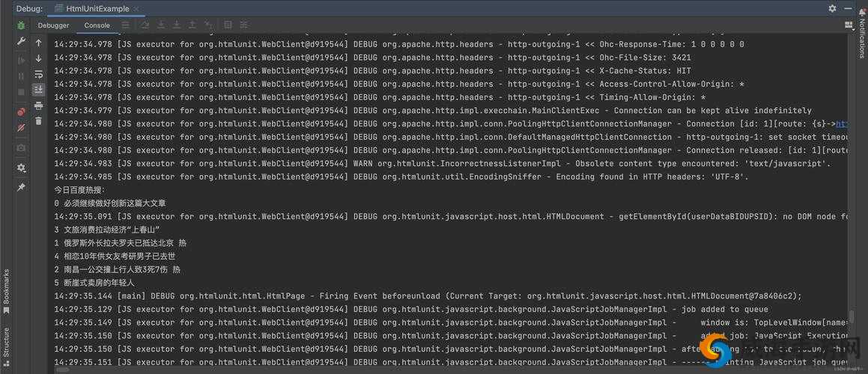Screen dimensions: 868x374
Task: Click the log line 'X-Cache-Status: HIT'
Action: tap(372, 71)
